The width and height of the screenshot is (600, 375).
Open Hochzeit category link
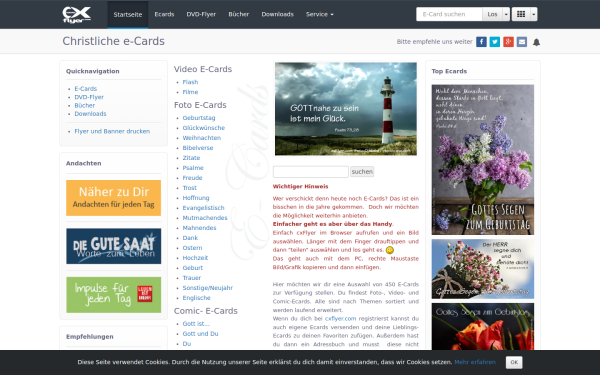[x=195, y=258]
